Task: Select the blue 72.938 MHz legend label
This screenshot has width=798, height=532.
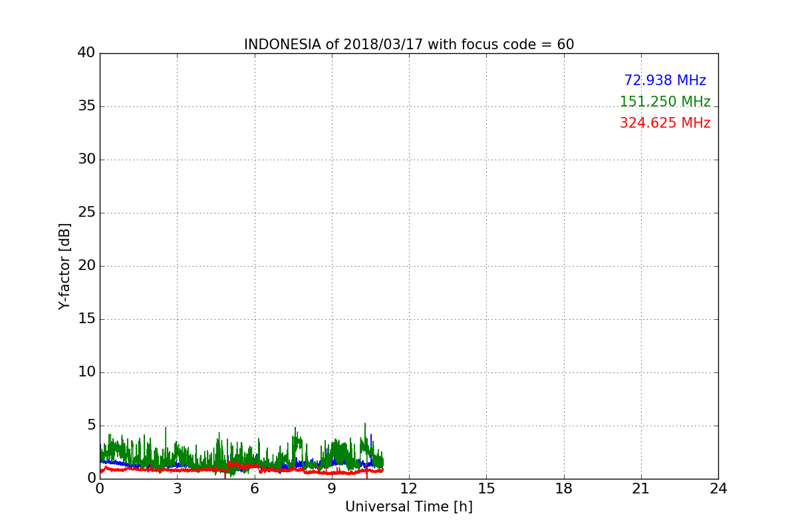Action: point(665,80)
